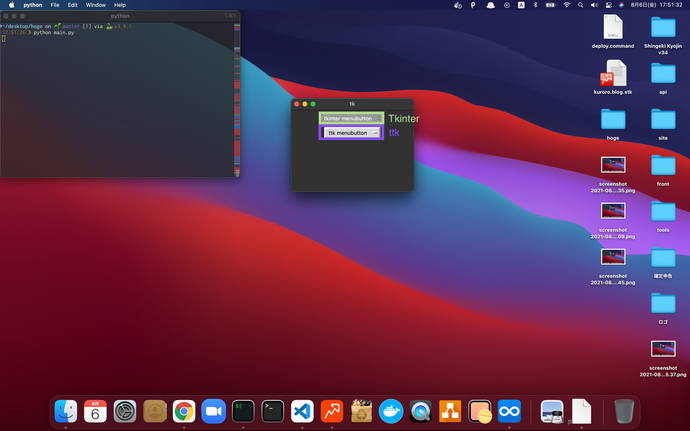Launch Google Chrome from the Dock
The width and height of the screenshot is (690, 431).
(184, 411)
